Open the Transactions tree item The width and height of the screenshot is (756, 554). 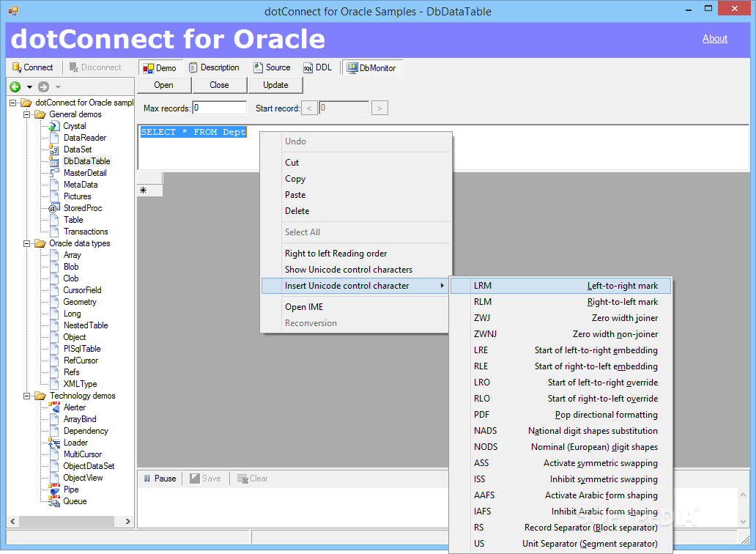click(86, 232)
